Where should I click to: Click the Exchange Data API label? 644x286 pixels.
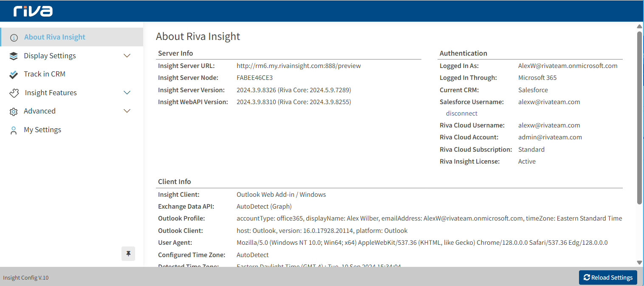[x=186, y=207]
